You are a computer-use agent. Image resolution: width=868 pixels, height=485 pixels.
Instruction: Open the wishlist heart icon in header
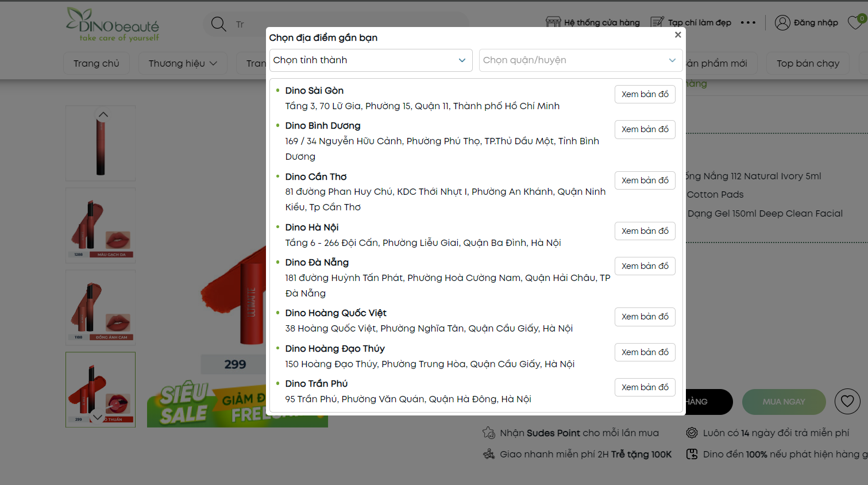click(857, 23)
